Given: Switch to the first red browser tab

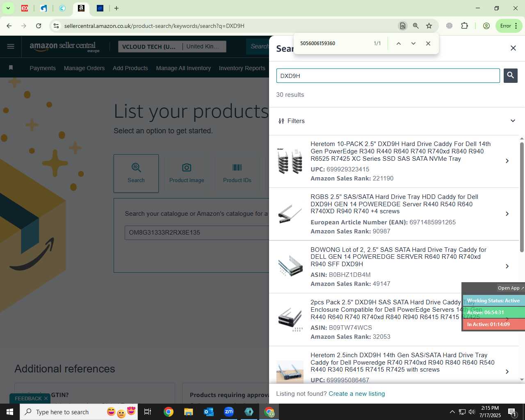Looking at the screenshot, I should pos(25,8).
